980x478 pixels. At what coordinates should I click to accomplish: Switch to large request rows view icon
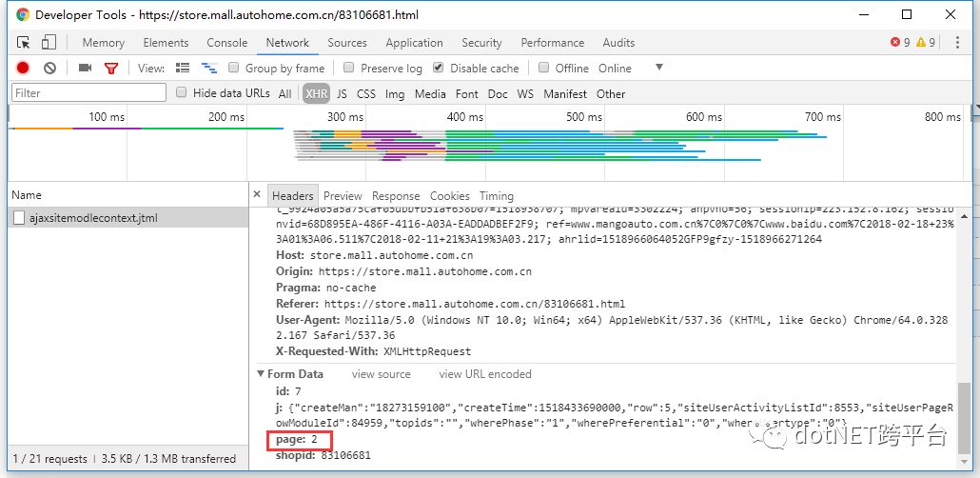point(183,68)
